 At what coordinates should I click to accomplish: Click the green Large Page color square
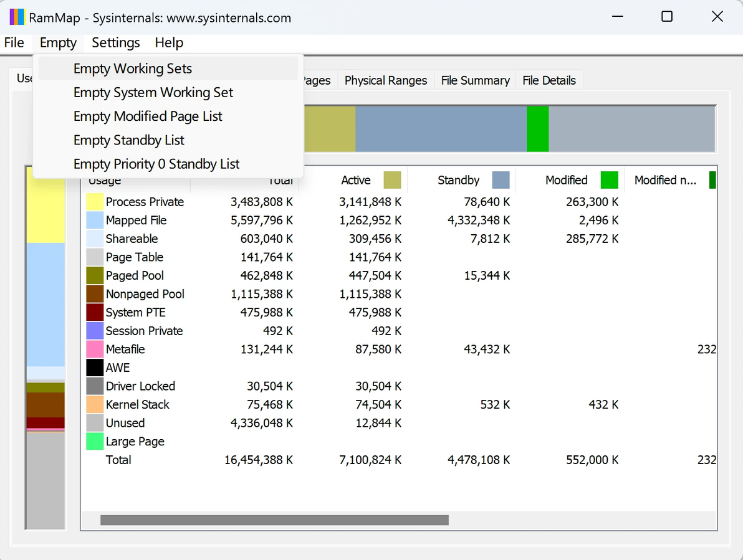click(x=95, y=442)
